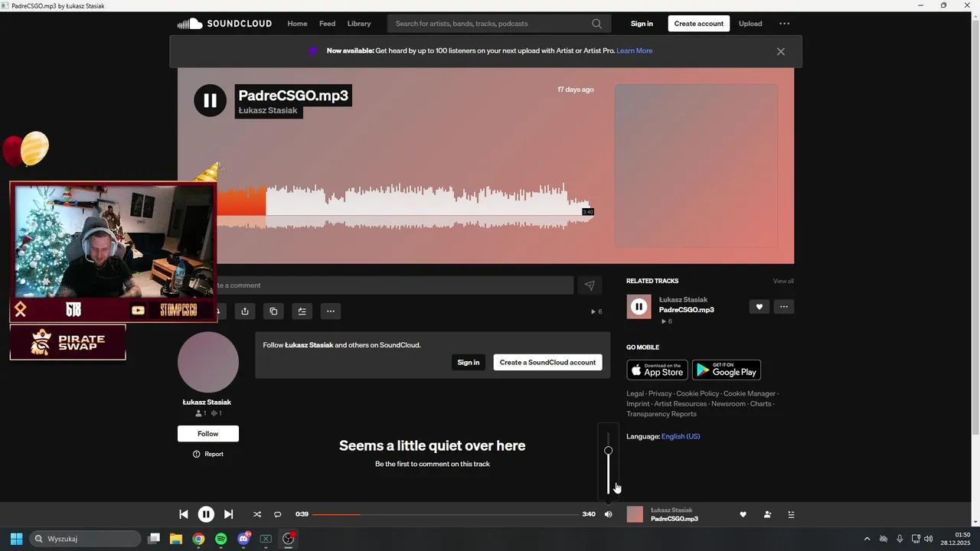Image resolution: width=980 pixels, height=551 pixels.
Task: Open the Windows Start menu
Action: point(16,539)
